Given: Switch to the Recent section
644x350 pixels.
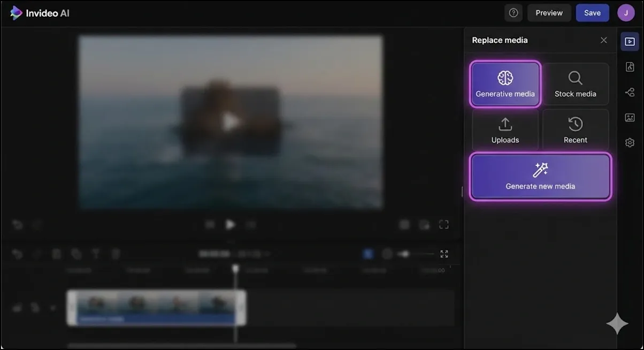Looking at the screenshot, I should coord(576,130).
